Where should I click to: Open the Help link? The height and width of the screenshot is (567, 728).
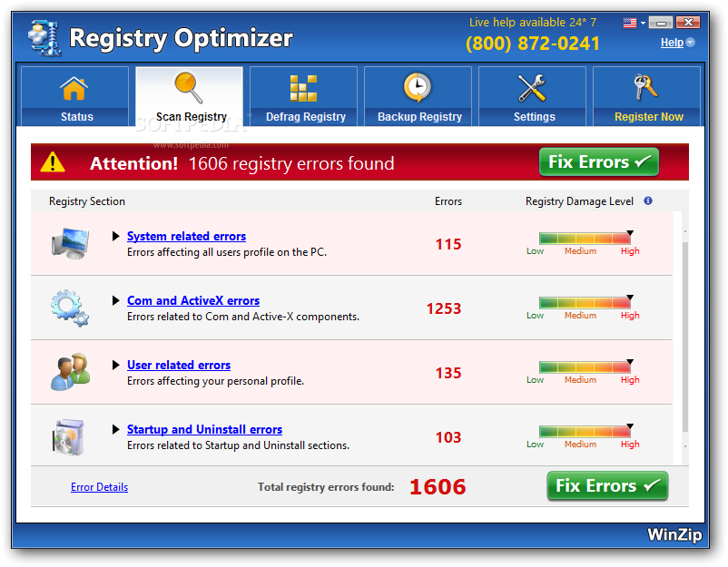[x=672, y=43]
